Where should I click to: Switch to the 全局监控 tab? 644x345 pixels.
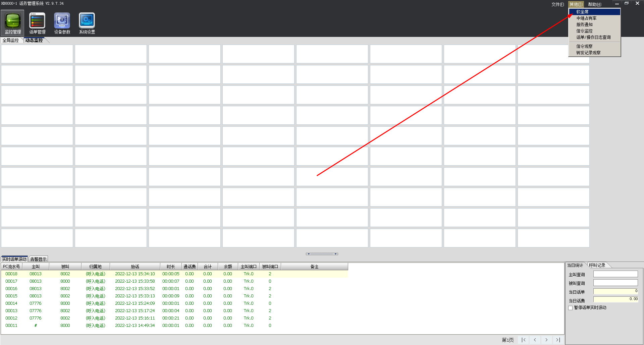(x=11, y=40)
